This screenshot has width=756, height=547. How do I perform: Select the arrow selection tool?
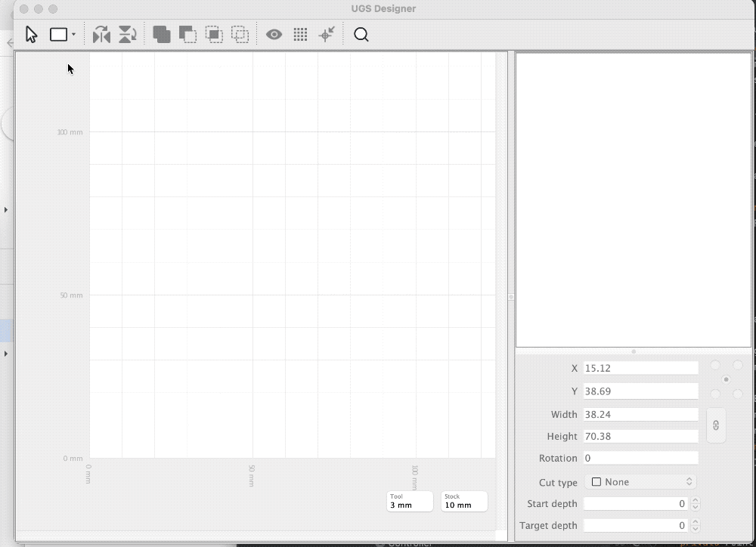point(31,34)
